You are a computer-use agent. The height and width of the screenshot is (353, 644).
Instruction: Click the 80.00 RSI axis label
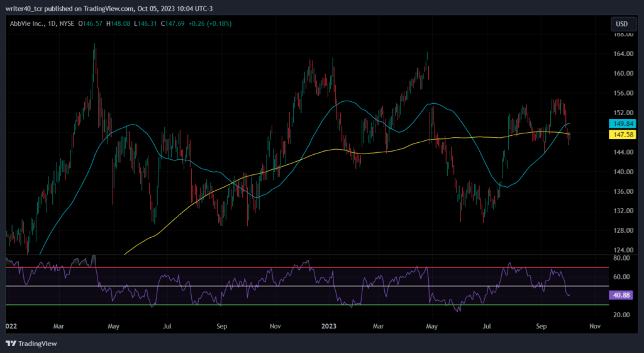(x=621, y=258)
